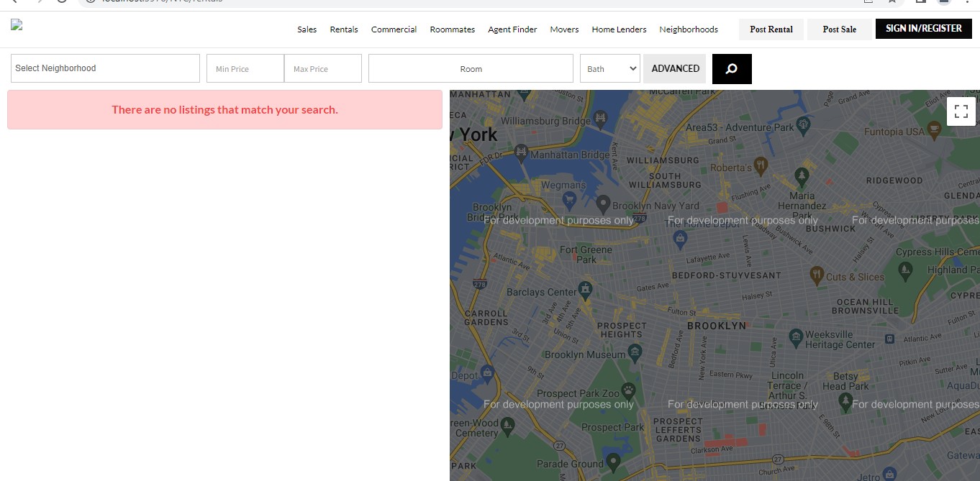Open the Commercial menu item
This screenshot has width=980, height=481.
click(394, 29)
